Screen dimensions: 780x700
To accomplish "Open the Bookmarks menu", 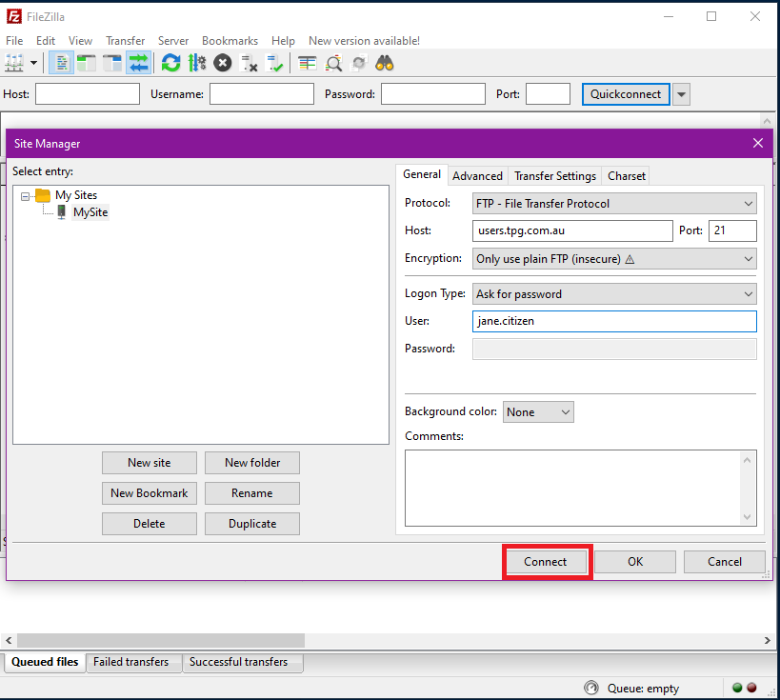I will [x=230, y=40].
